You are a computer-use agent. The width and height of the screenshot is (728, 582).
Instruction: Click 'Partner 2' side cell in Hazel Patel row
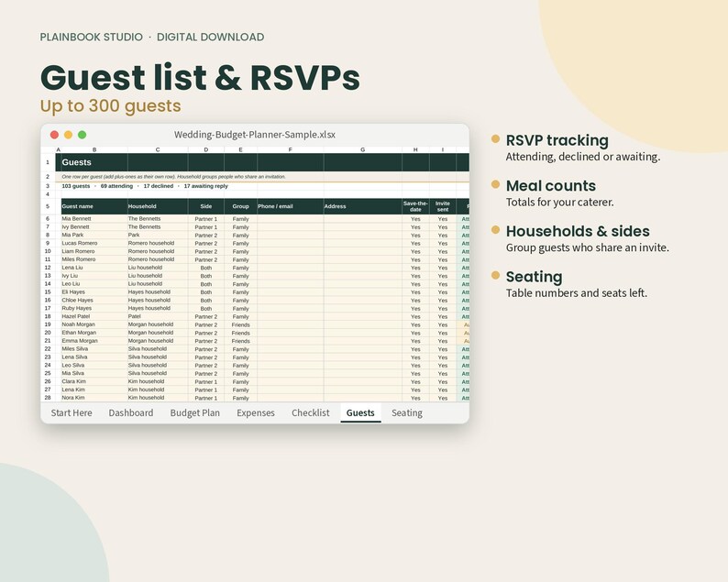(x=206, y=316)
